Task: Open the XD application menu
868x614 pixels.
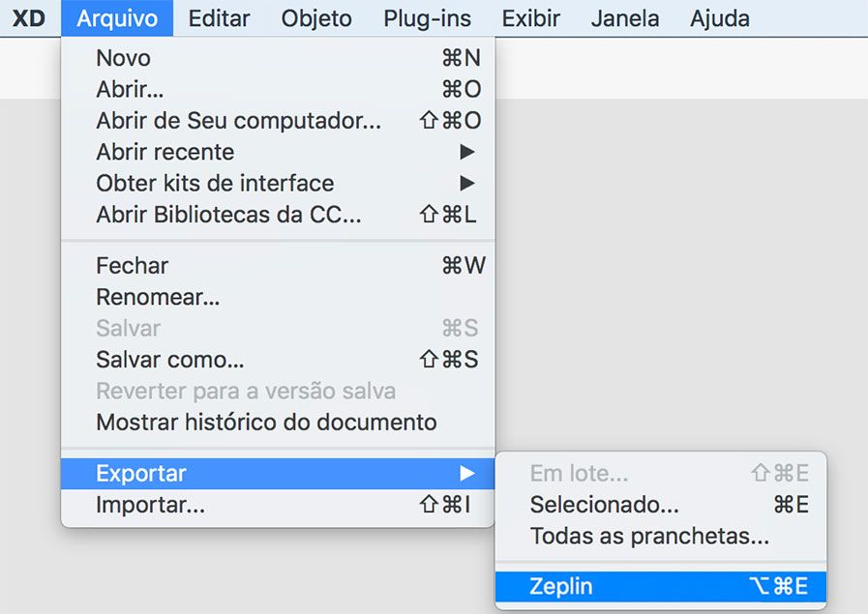Action: coord(28,18)
